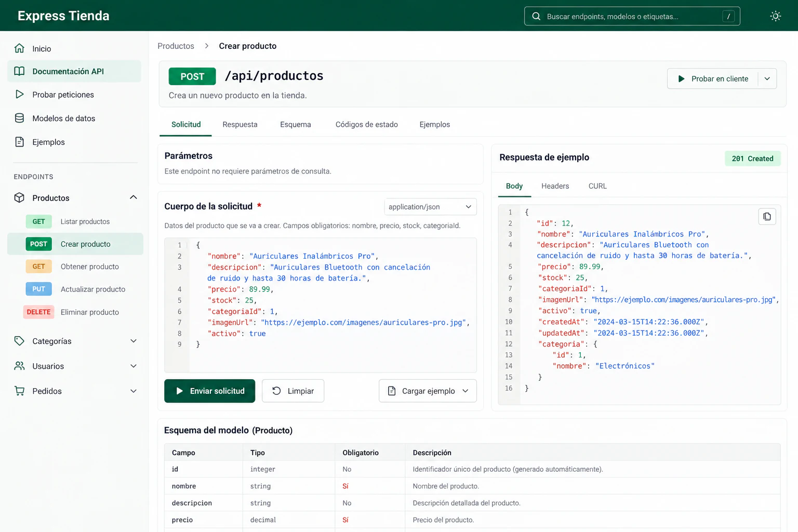
Task: Open DELETE Eliminar producto endpoint
Action: pos(75,312)
